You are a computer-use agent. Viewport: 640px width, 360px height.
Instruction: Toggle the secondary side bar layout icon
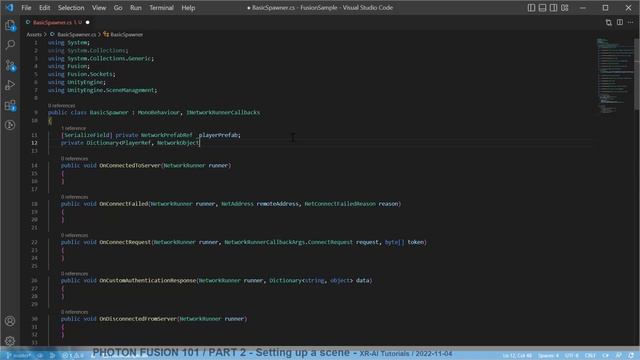(553, 8)
